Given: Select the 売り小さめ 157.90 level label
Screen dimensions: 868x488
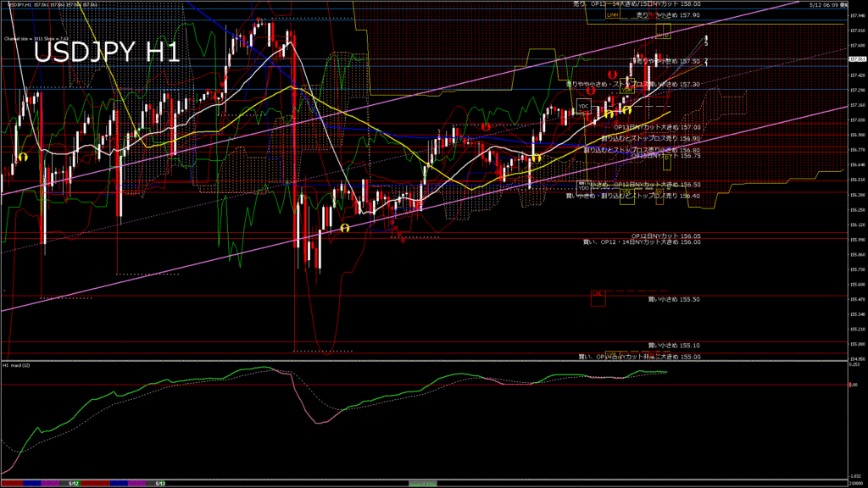Looking at the screenshot, I should [668, 15].
